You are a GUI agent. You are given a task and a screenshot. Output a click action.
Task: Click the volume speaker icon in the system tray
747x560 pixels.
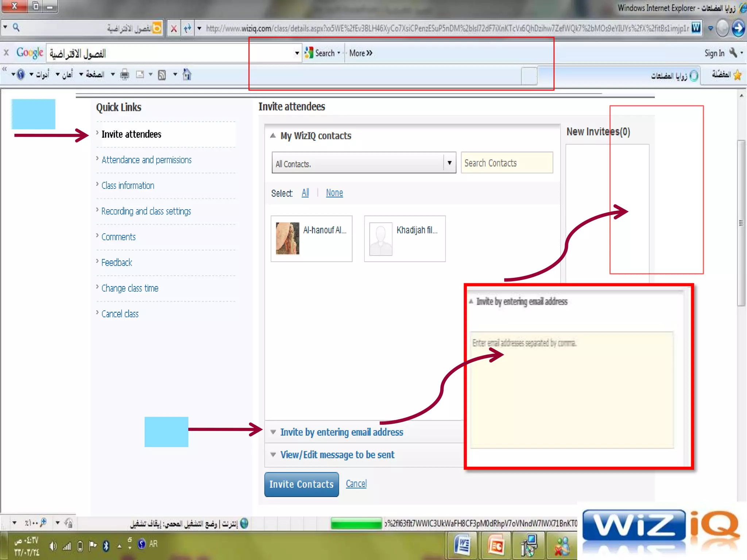53,546
